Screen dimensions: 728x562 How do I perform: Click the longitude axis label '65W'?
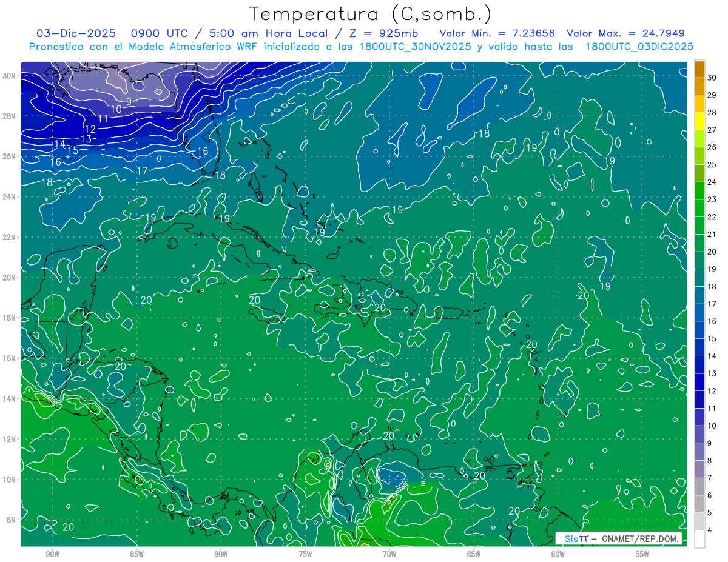[x=474, y=554]
